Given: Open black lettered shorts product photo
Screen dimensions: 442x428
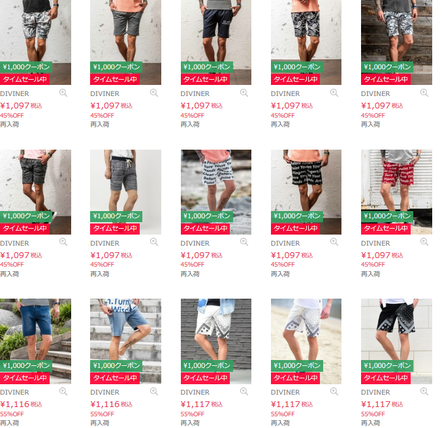Looking at the screenshot, I should click(306, 192).
